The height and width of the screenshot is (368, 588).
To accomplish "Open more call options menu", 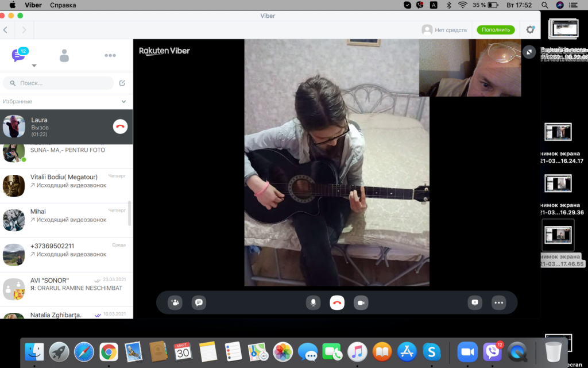I will point(498,302).
